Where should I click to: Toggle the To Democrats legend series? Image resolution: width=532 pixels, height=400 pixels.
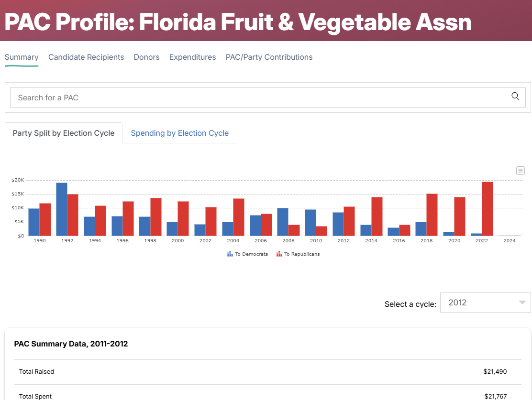tap(252, 254)
